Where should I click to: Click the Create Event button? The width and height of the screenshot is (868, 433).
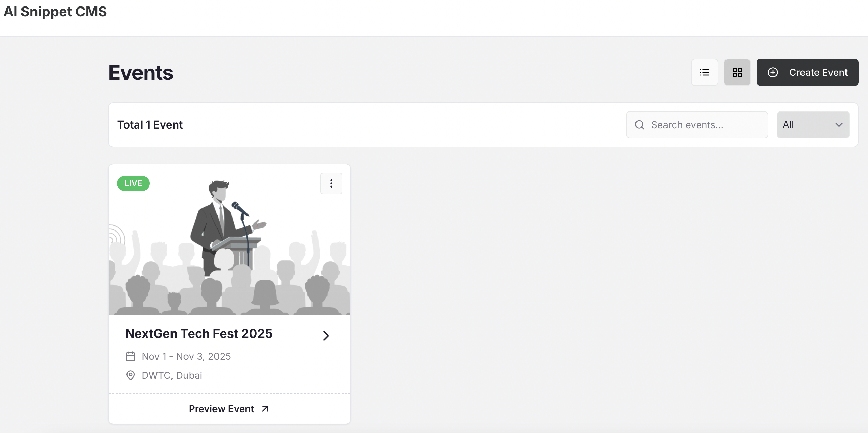point(808,72)
